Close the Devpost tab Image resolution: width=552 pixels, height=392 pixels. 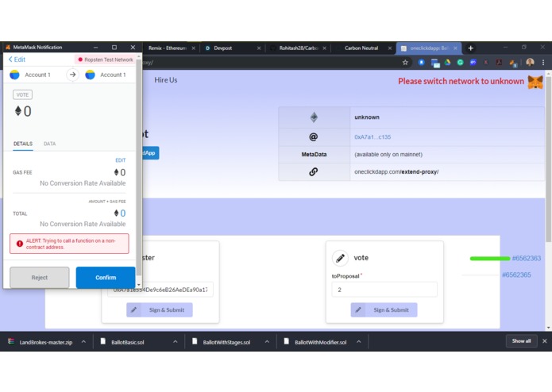pyautogui.click(x=259, y=48)
